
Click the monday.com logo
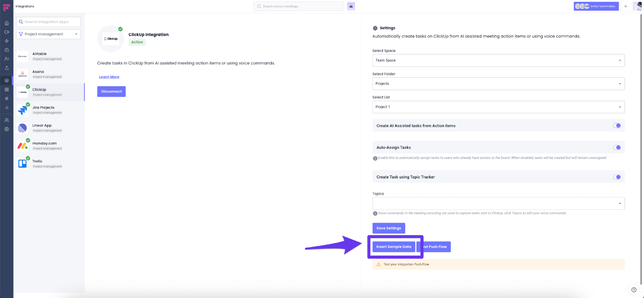click(x=23, y=146)
